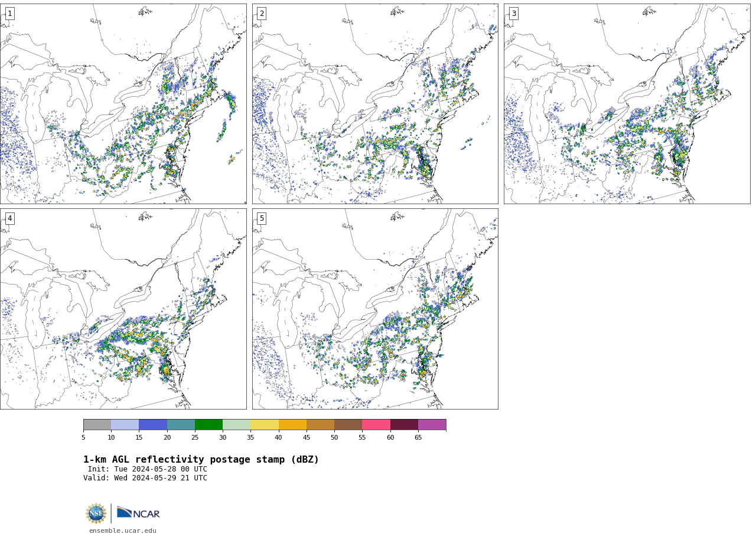The width and height of the screenshot is (756, 537).
Task: Click the colorbar tick label '20'
Action: pos(167,437)
